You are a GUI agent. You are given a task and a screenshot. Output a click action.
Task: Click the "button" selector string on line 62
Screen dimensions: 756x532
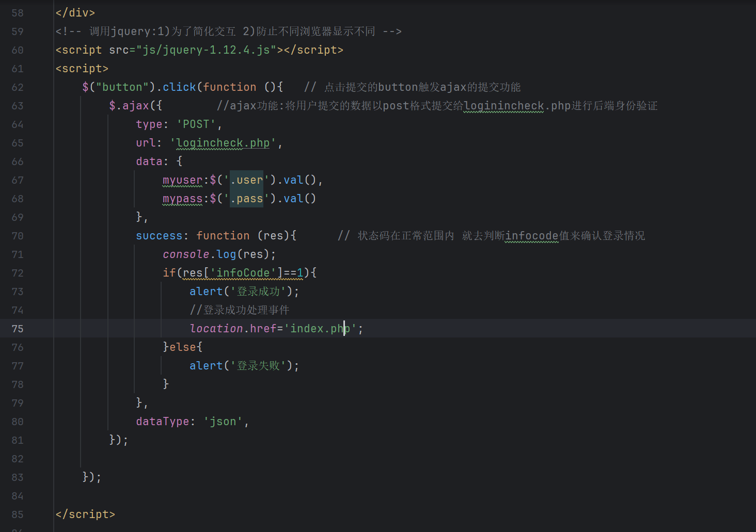click(122, 87)
